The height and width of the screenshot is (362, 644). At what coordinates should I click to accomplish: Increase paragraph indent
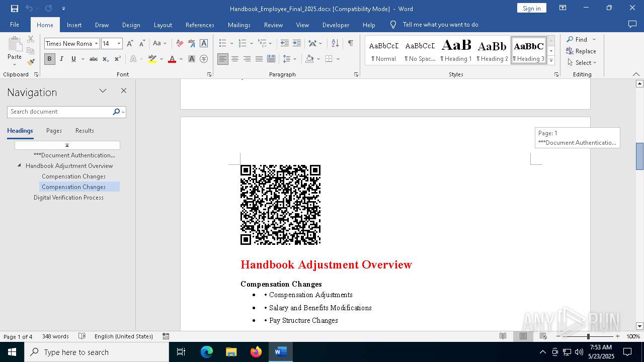[297, 44]
